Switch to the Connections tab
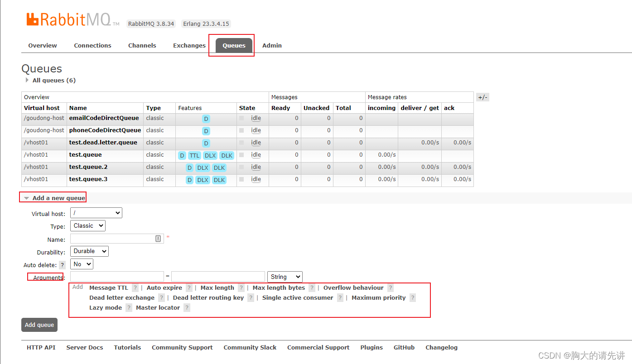Image resolution: width=632 pixels, height=364 pixels. click(92, 46)
